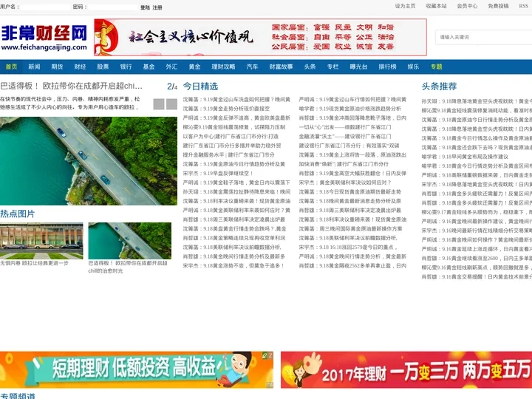Click the 头条推荐 section heading

(x=439, y=86)
